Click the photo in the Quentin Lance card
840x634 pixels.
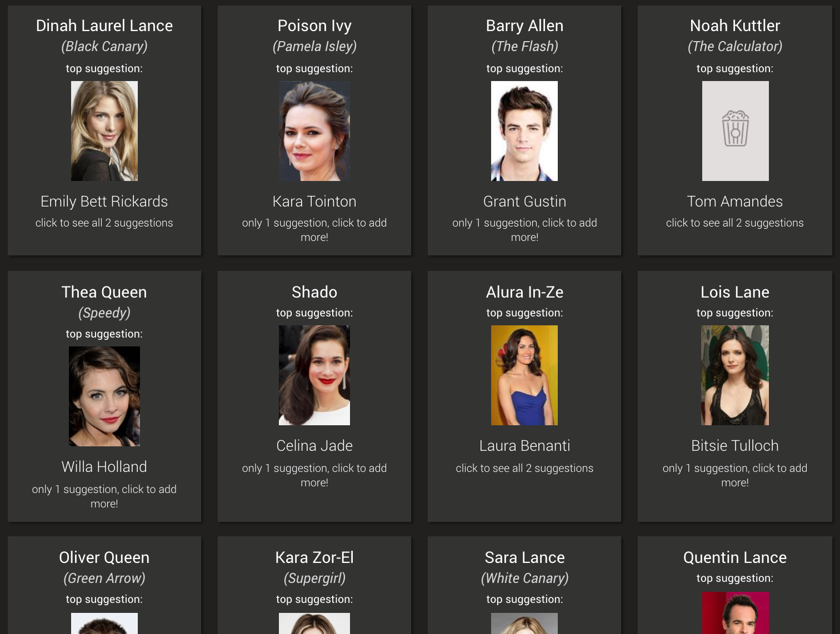[735, 613]
